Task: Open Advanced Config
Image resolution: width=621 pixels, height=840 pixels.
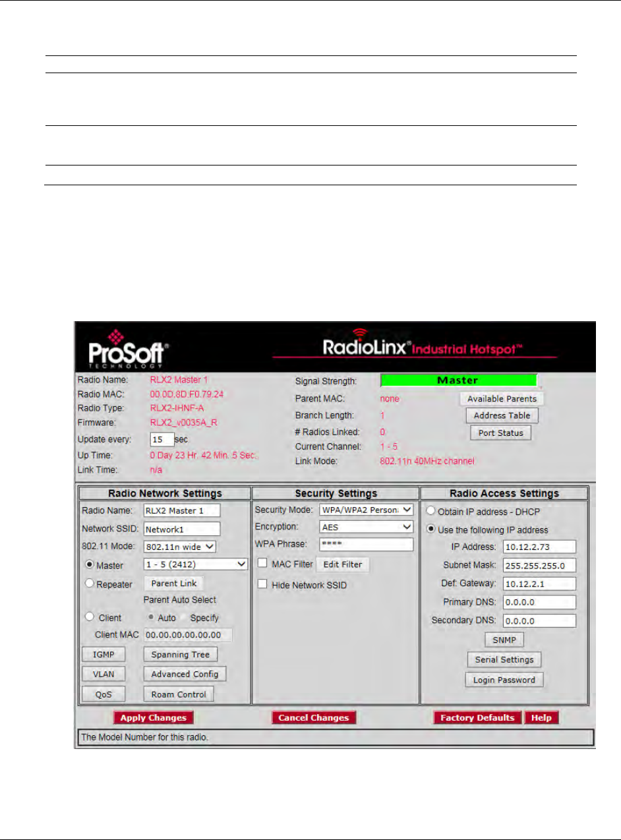Action: [185, 675]
